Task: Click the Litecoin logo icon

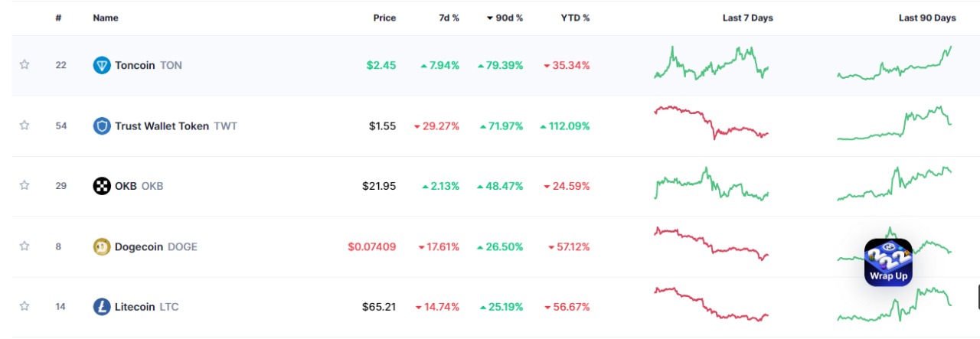Action: [102, 307]
